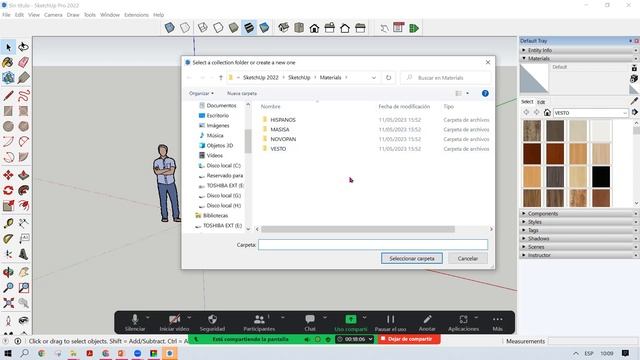Select the Zoom Extents tool
Screen dimensions: 640x360
8,303
